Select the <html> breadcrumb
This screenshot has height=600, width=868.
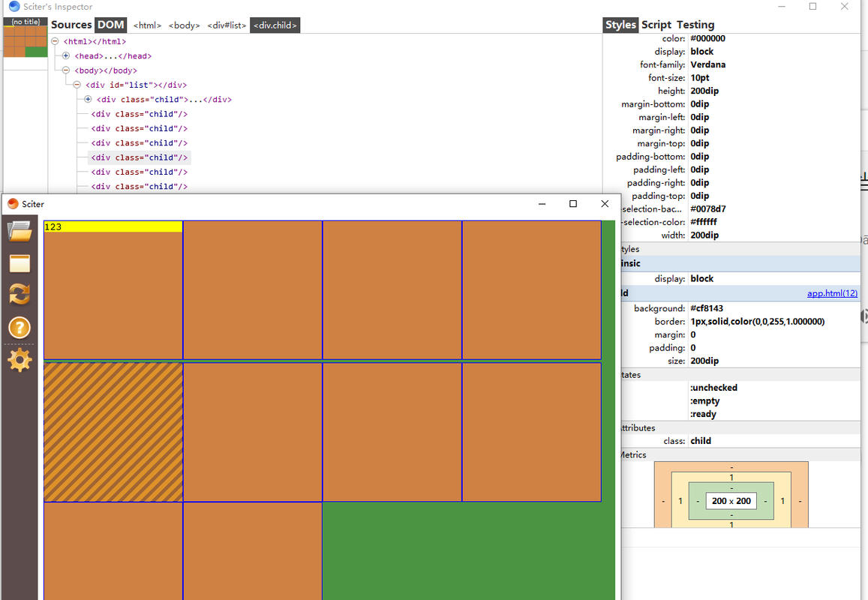(147, 25)
